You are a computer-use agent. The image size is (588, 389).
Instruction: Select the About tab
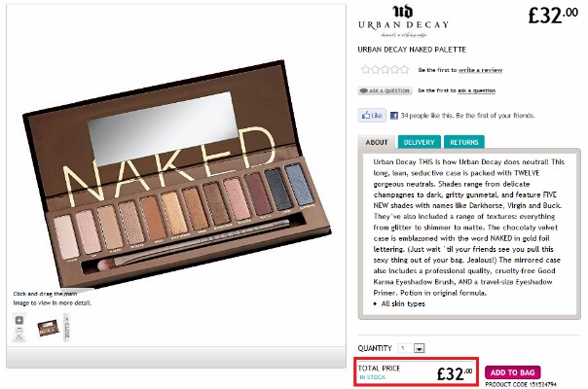(377, 142)
